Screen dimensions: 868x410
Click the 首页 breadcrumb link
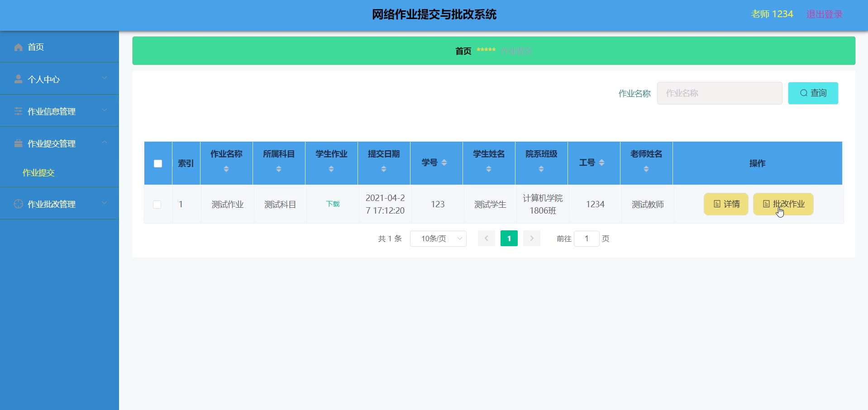point(463,51)
